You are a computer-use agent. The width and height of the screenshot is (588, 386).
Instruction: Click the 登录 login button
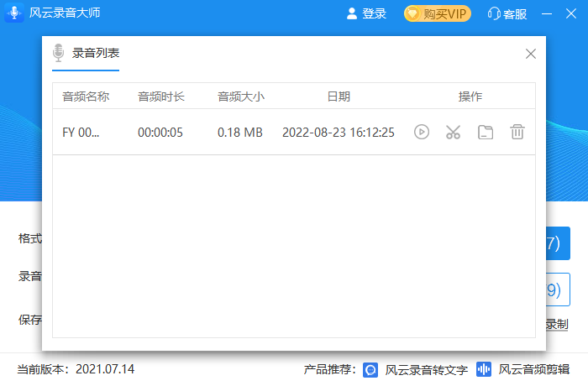pos(366,13)
